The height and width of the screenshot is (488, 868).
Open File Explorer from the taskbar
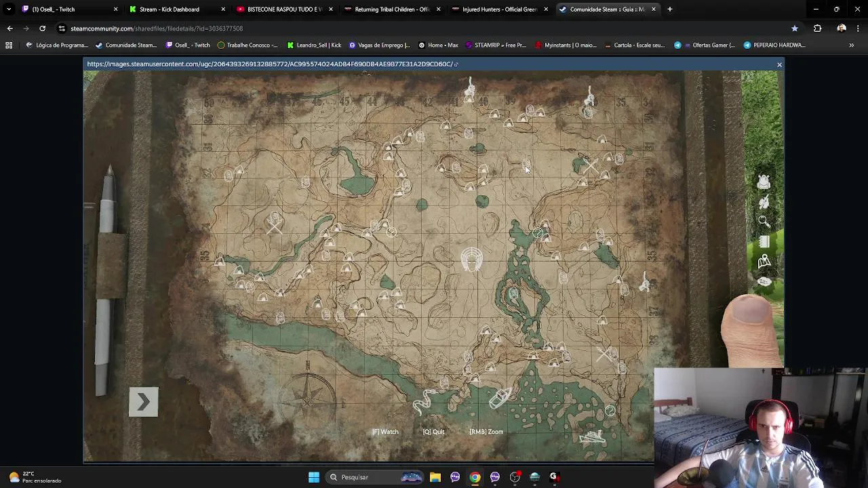435,477
